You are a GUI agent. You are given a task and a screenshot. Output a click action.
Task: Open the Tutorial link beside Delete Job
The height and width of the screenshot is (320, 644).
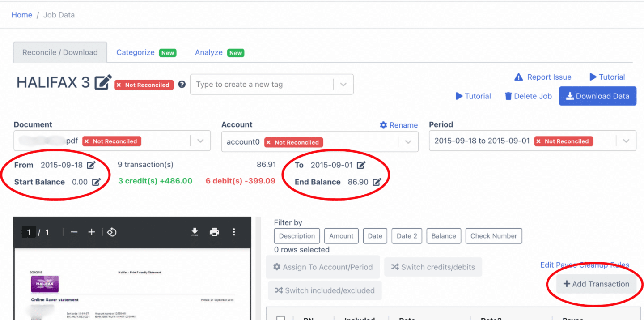click(x=473, y=96)
